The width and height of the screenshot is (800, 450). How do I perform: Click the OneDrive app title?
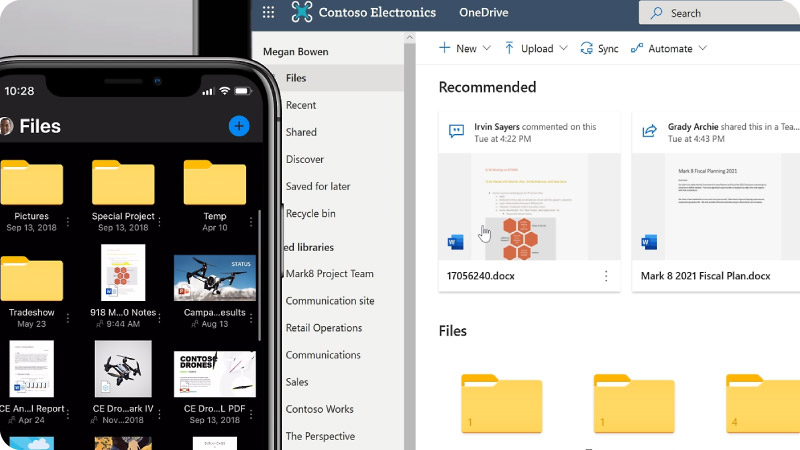coord(483,12)
